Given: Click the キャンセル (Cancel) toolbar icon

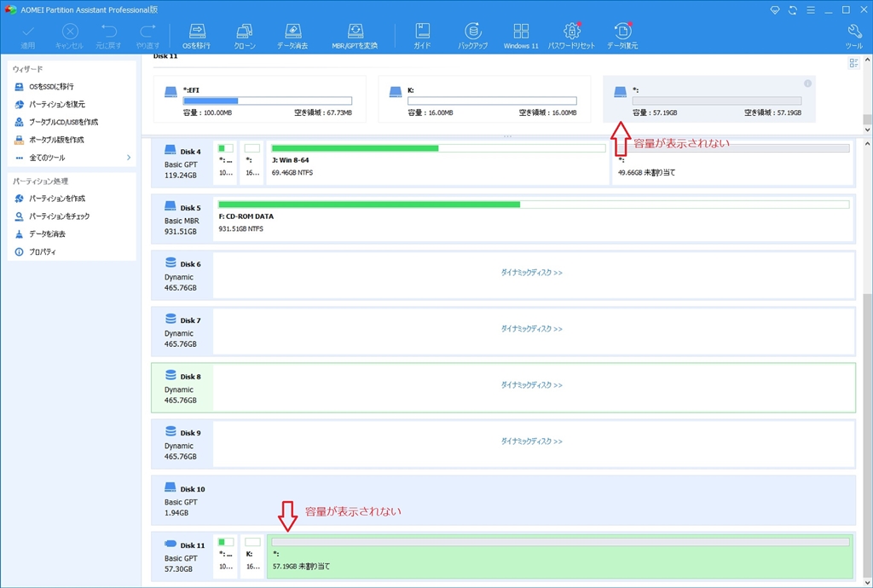Looking at the screenshot, I should coord(69,37).
